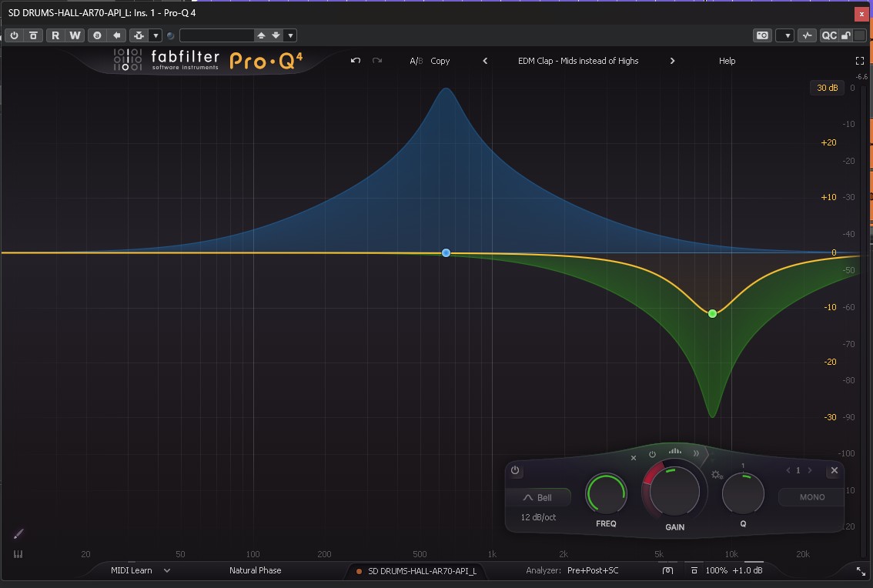
Task: Open the Help menu
Action: 727,61
